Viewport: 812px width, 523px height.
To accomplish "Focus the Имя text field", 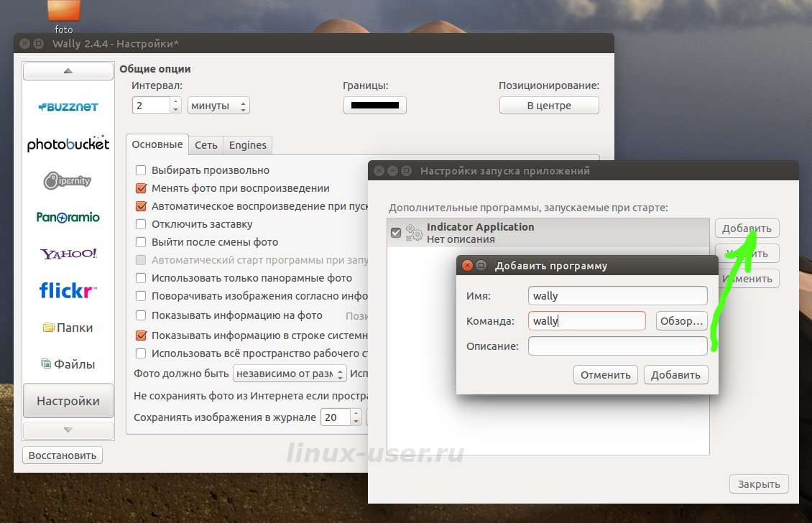I will (618, 296).
